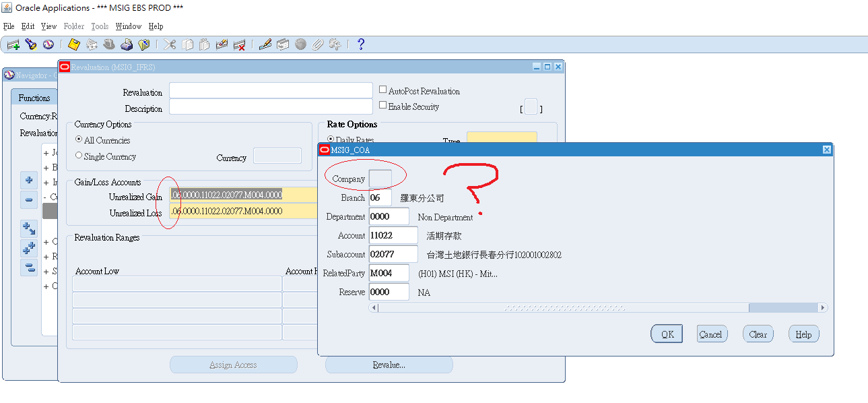Switch to Navigator's Functions tab
This screenshot has width=868, height=403.
click(34, 98)
